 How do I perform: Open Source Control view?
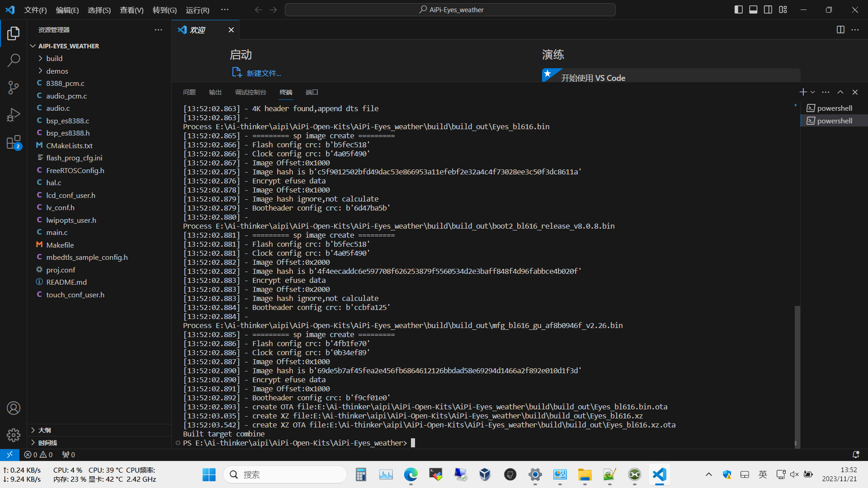pos(14,87)
